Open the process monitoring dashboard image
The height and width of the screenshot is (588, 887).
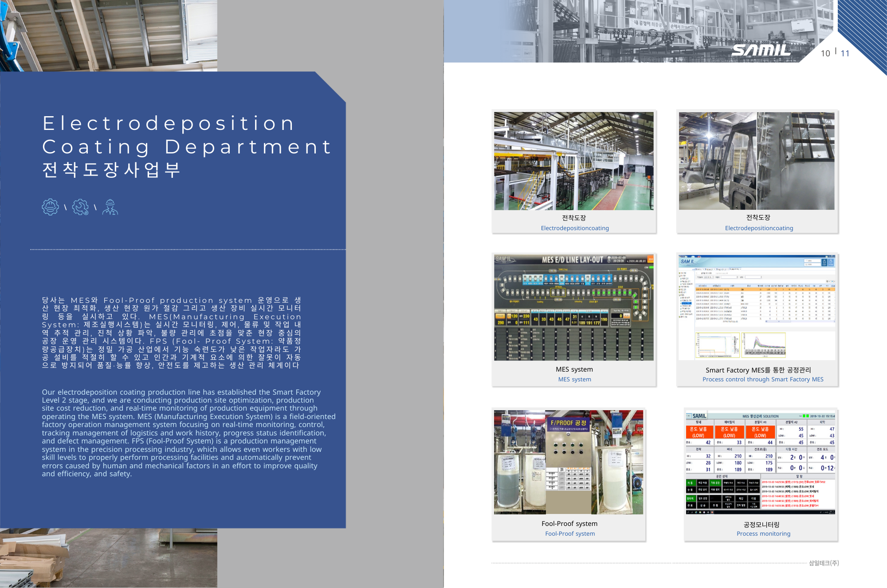point(761,461)
